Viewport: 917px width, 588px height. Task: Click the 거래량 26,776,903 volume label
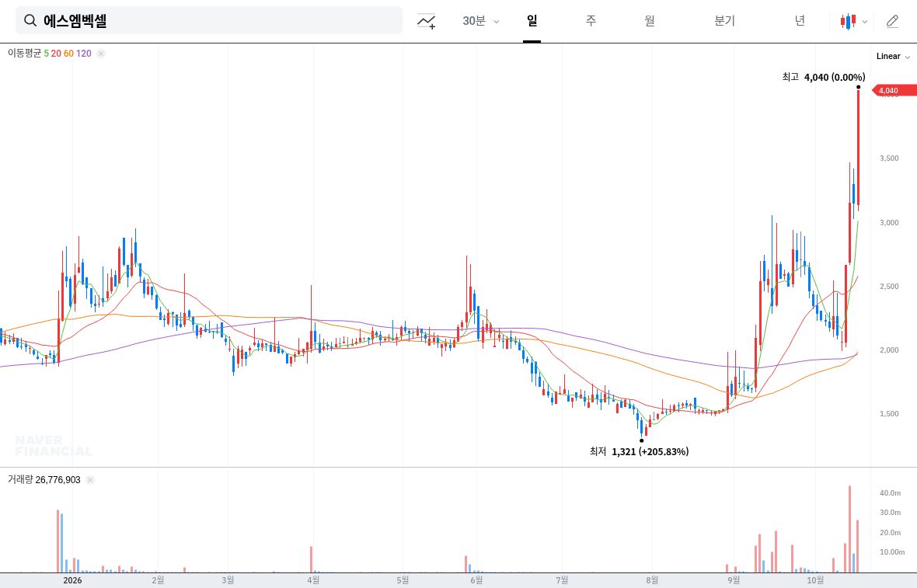point(44,480)
